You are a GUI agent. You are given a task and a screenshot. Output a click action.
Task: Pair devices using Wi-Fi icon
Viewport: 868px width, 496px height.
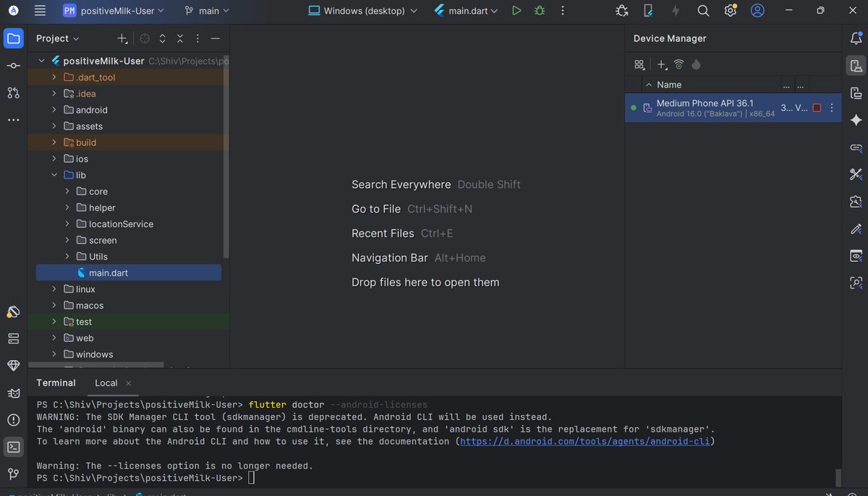(678, 64)
